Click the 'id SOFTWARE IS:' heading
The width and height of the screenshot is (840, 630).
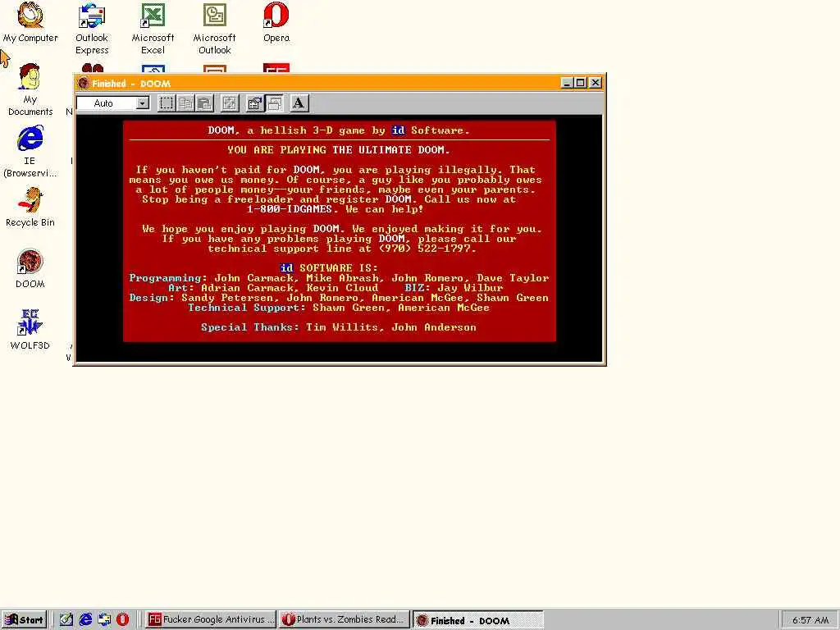coord(329,268)
